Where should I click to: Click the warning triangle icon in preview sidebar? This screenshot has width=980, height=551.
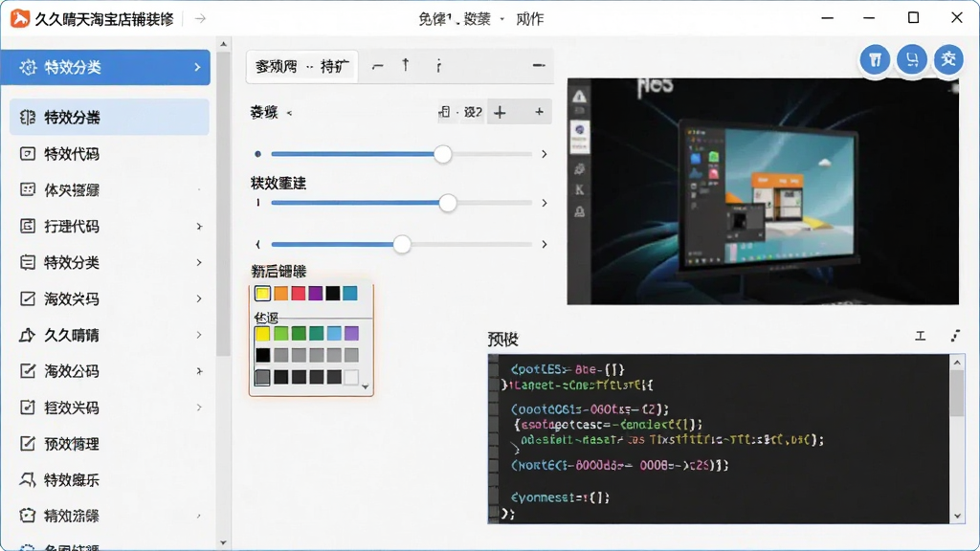pos(579,97)
